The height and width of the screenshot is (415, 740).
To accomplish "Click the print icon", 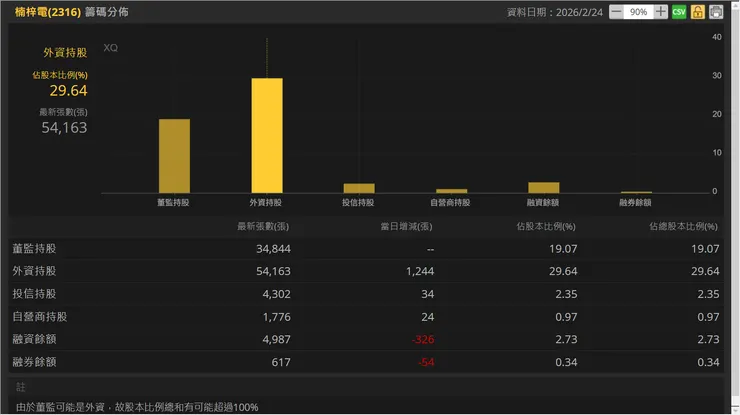I will pos(715,12).
